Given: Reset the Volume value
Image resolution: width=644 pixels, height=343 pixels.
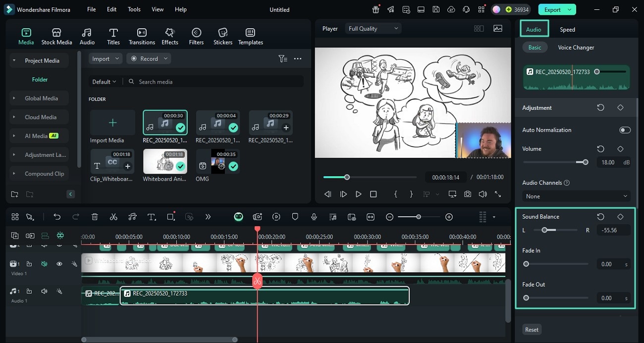Looking at the screenshot, I should tap(601, 149).
